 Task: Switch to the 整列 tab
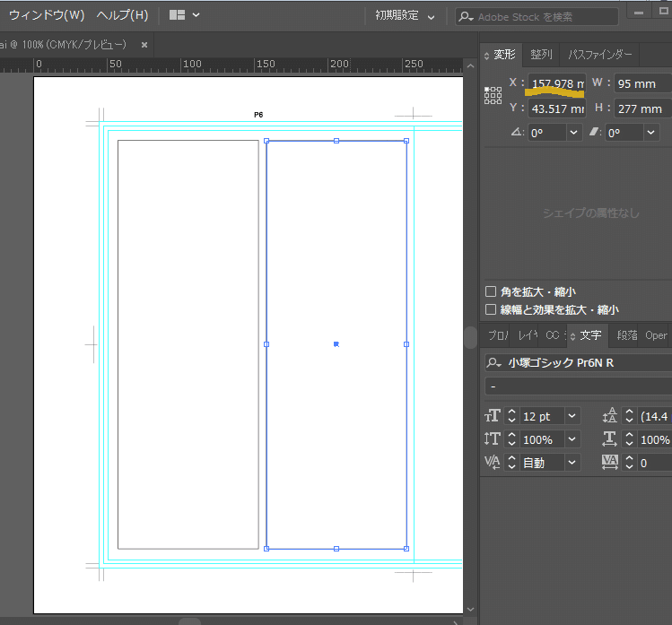tap(541, 56)
